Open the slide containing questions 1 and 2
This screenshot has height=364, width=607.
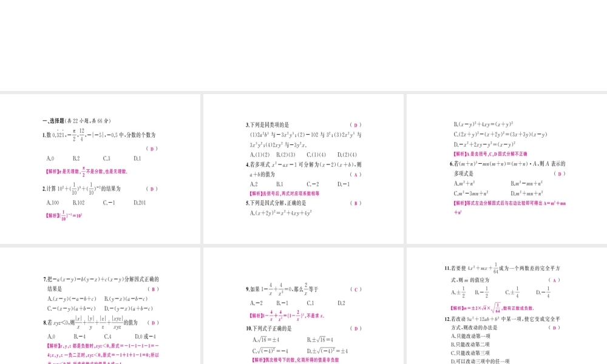100,169
